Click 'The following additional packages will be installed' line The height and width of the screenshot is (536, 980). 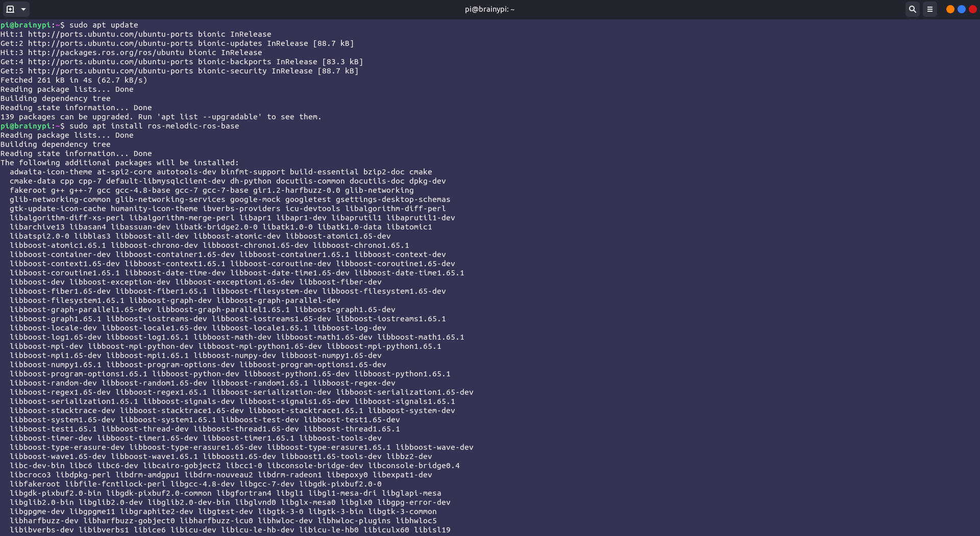point(119,163)
